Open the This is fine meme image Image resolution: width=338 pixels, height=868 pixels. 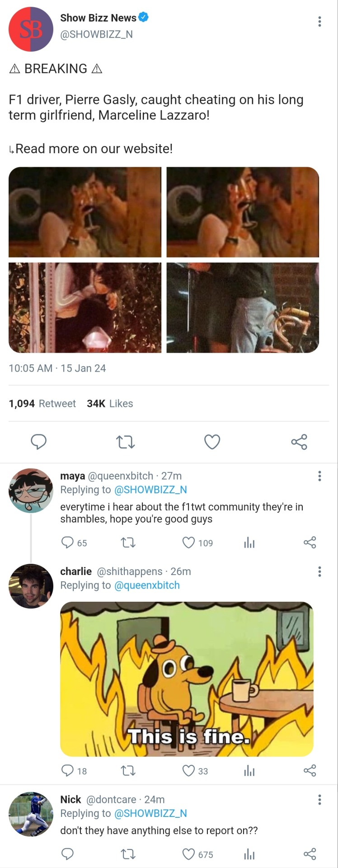pyautogui.click(x=187, y=679)
